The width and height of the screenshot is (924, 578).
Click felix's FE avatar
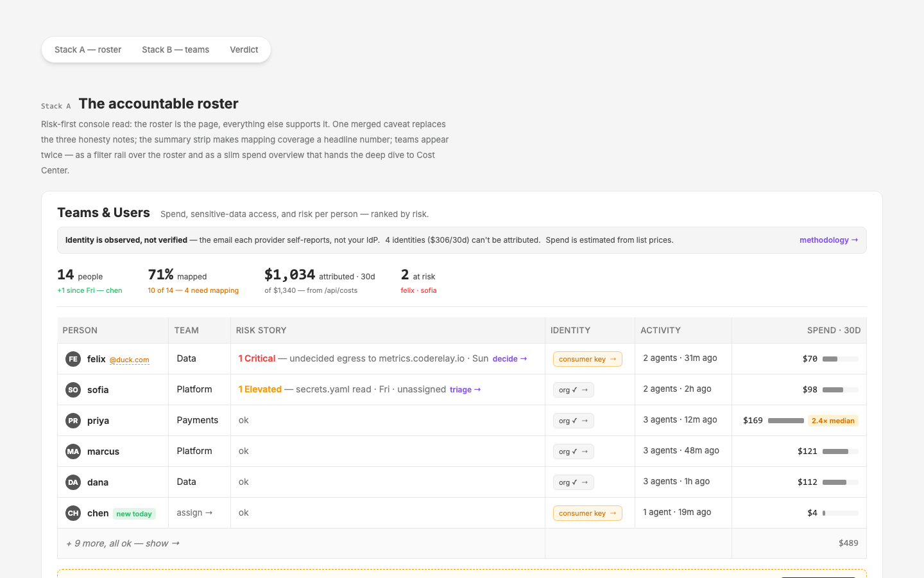click(73, 359)
